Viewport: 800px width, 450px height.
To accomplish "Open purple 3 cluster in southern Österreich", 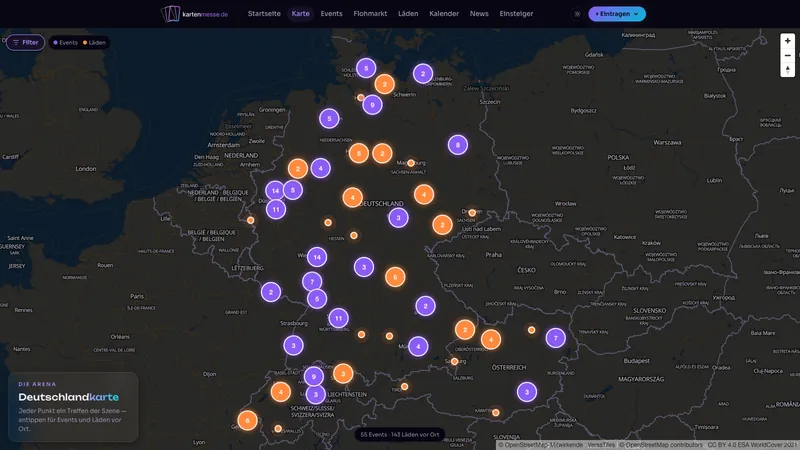I will (x=527, y=392).
